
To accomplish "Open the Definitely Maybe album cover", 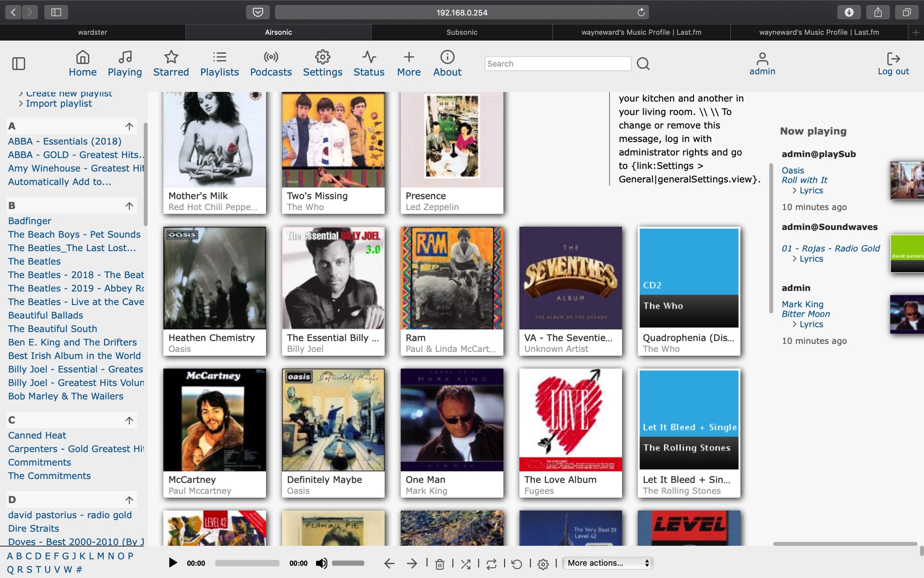I will pyautogui.click(x=333, y=420).
